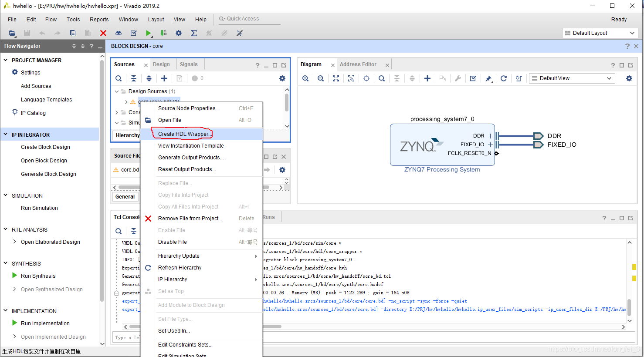This screenshot has height=357, width=644.
Task: Open Hierarchy Update submenu
Action: tap(202, 256)
